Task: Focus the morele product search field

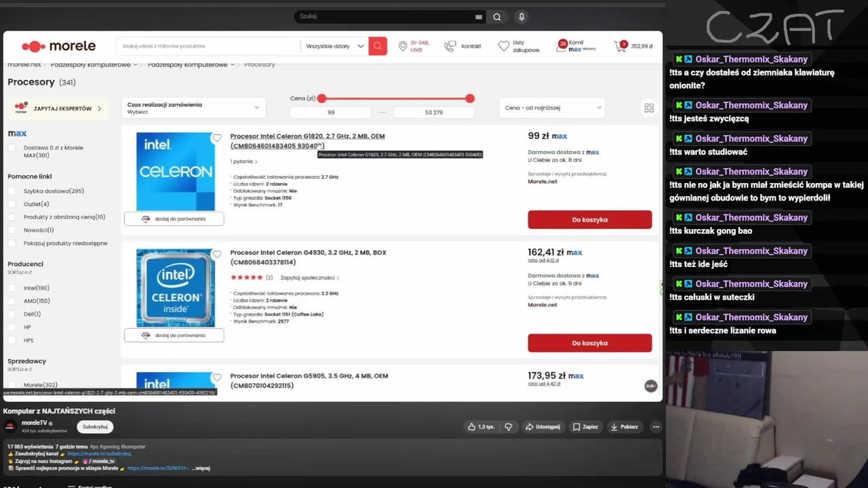Action: [209, 46]
